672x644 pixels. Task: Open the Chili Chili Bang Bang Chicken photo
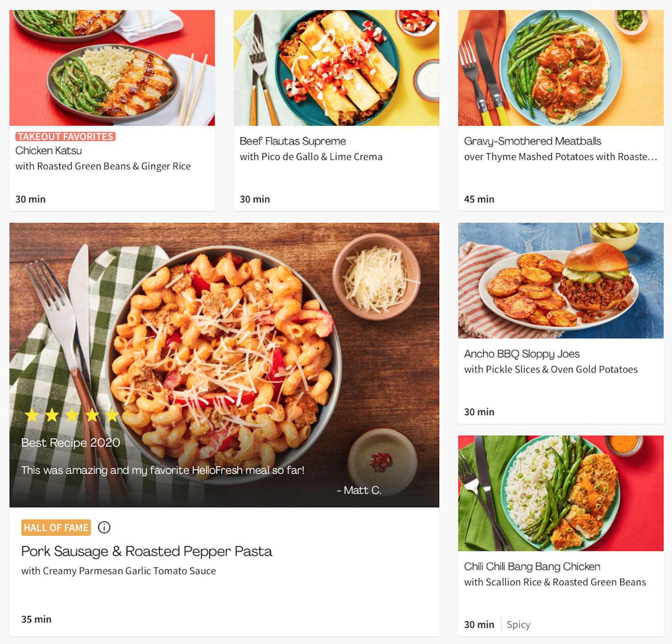[x=561, y=493]
